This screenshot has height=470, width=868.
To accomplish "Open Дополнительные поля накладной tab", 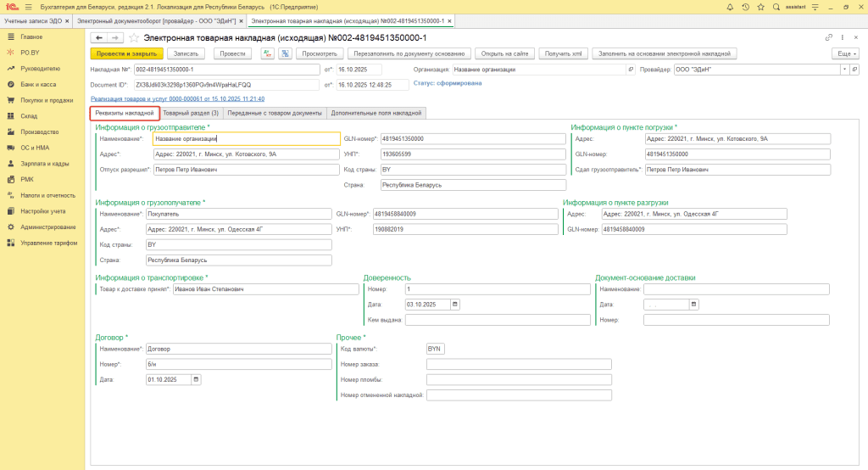I will pyautogui.click(x=376, y=113).
